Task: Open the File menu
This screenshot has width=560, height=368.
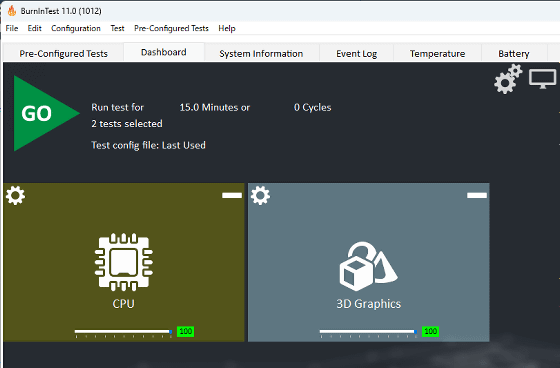Action: [x=12, y=28]
